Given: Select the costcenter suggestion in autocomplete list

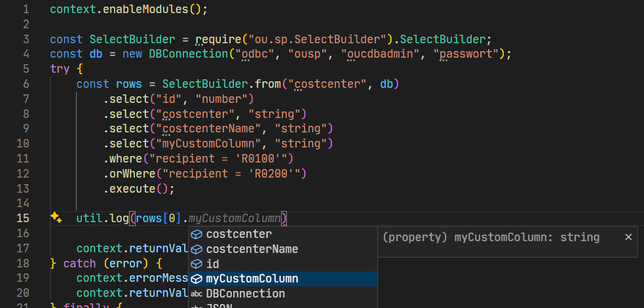Looking at the screenshot, I should click(282, 234).
